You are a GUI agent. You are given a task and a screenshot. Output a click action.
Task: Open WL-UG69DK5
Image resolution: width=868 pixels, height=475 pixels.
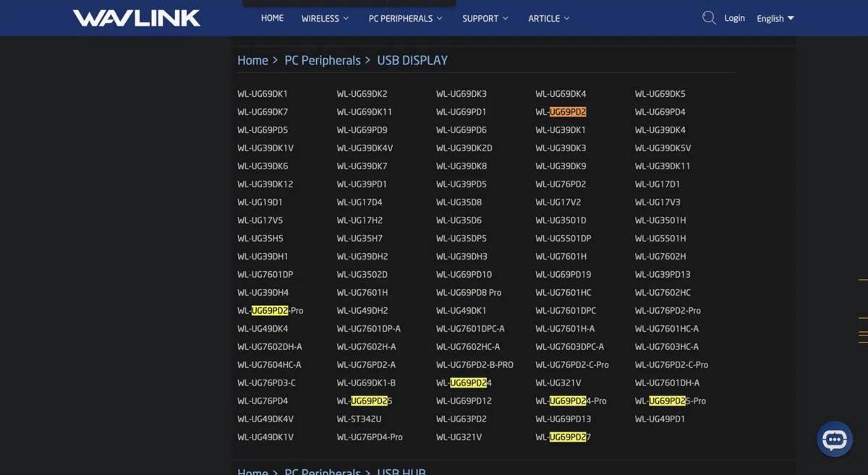pos(660,94)
